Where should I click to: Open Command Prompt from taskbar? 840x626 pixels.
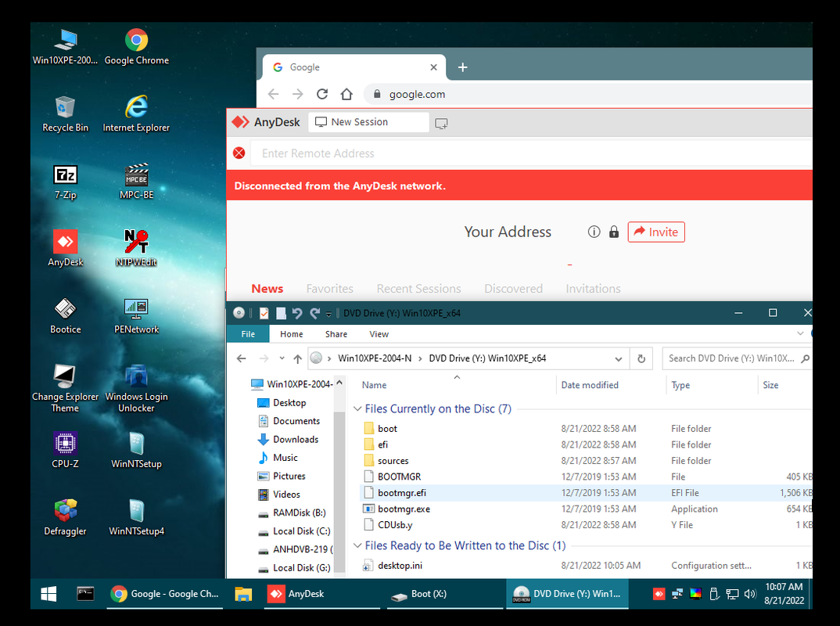pyautogui.click(x=86, y=594)
